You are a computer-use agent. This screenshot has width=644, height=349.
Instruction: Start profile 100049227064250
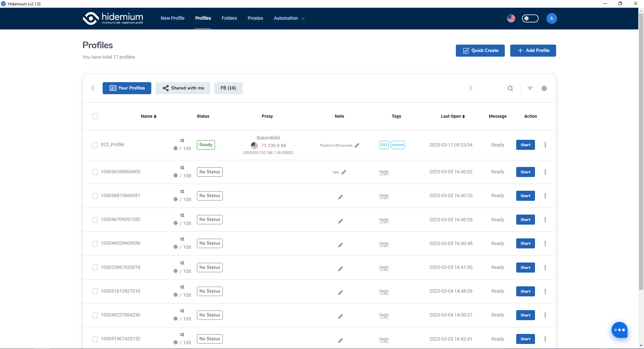[x=525, y=315]
